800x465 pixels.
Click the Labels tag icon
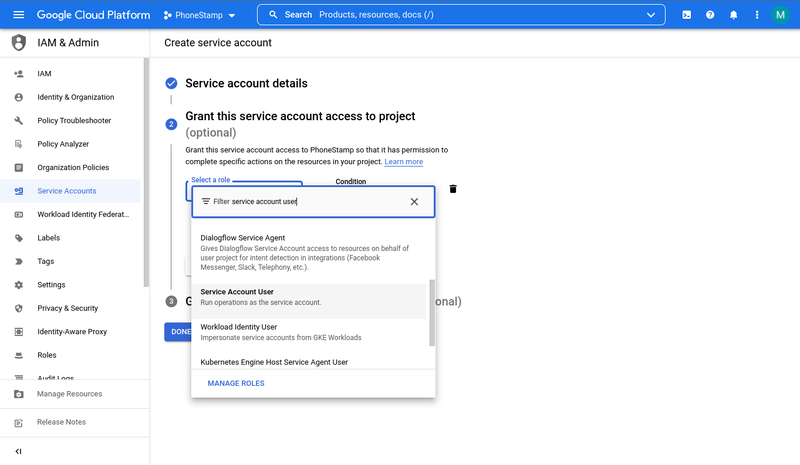coord(19,238)
